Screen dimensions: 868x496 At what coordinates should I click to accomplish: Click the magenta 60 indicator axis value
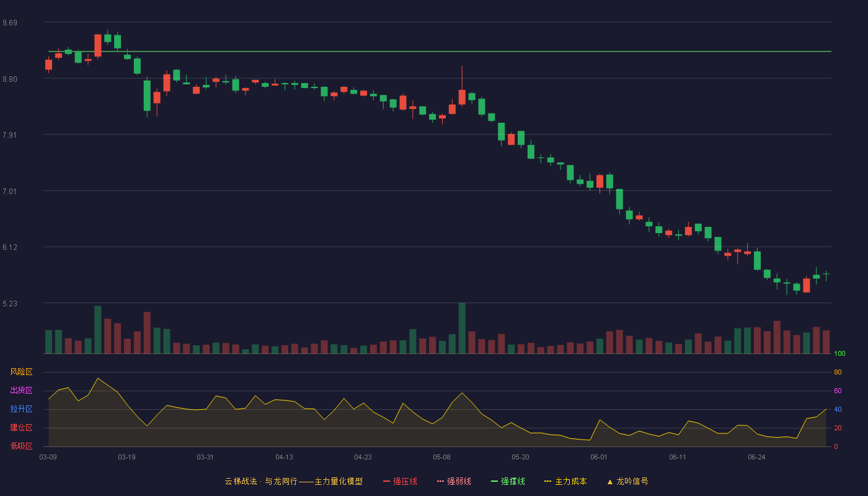(838, 391)
